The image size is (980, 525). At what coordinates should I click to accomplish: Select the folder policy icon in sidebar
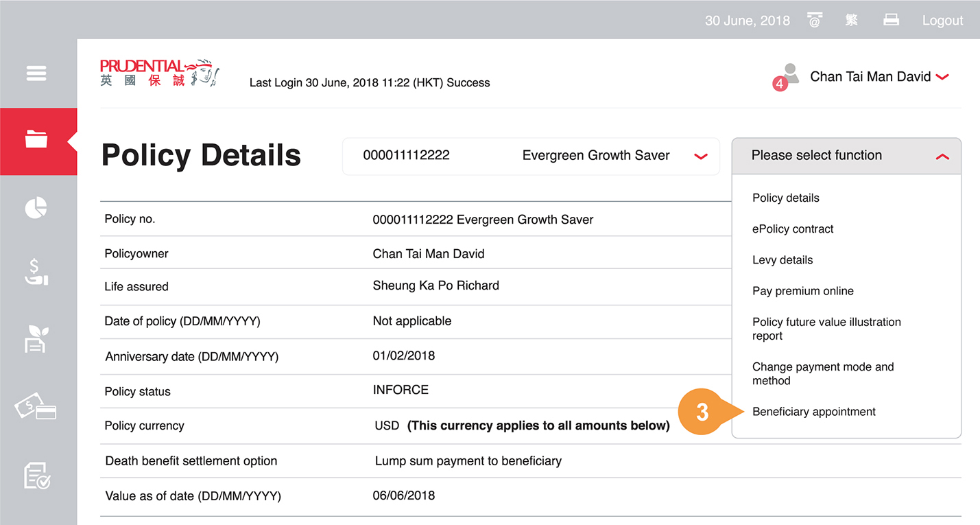point(36,139)
